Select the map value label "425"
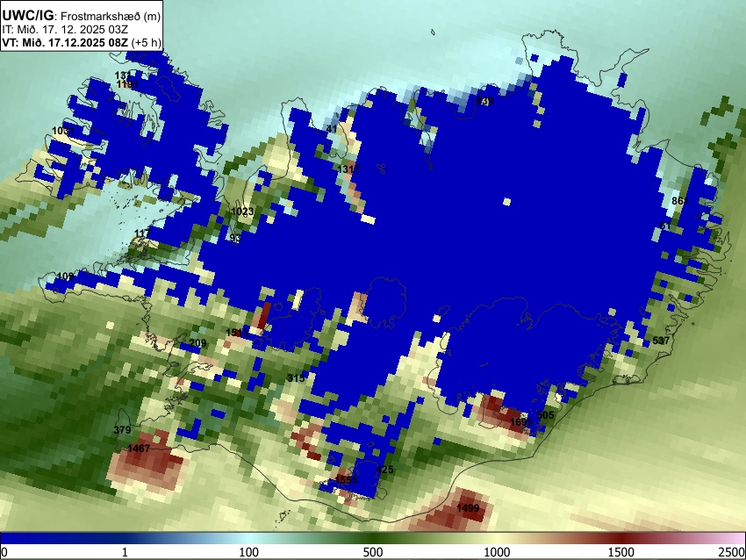Screen dimensions: 746x560 385,470
